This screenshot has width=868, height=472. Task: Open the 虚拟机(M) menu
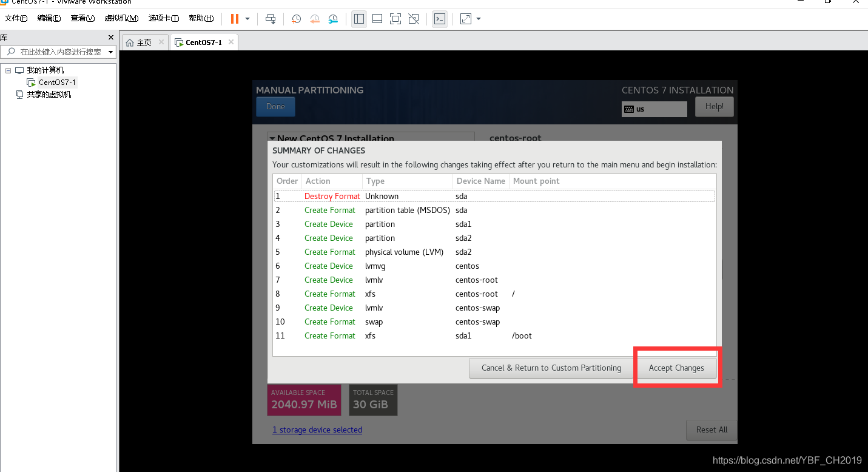coord(121,18)
